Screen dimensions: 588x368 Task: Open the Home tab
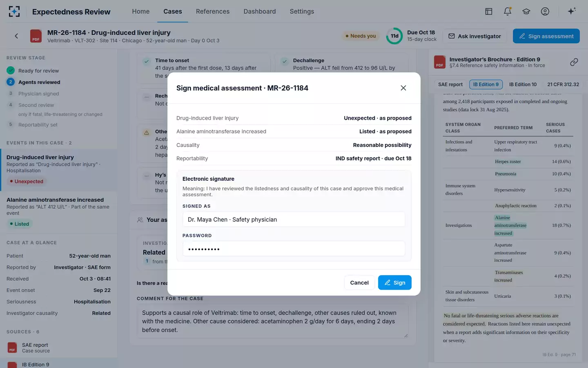pyautogui.click(x=140, y=11)
